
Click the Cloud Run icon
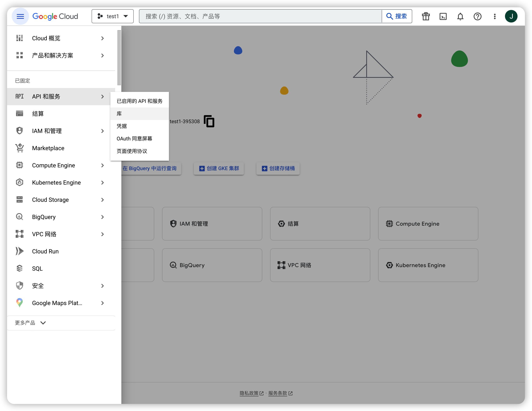[20, 251]
